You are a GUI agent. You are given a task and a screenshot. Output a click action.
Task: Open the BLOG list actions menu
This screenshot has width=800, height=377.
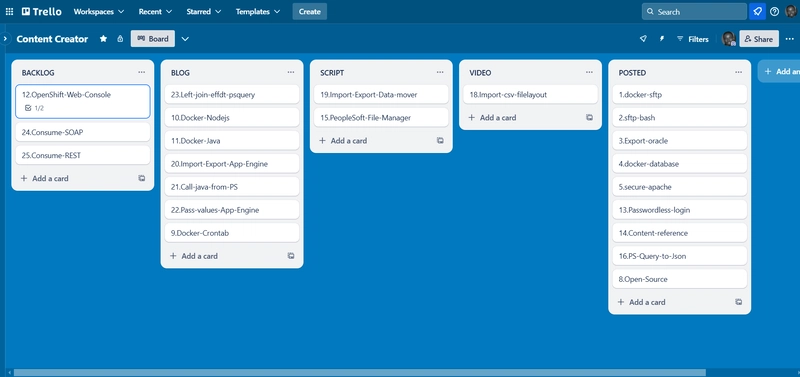(x=291, y=72)
